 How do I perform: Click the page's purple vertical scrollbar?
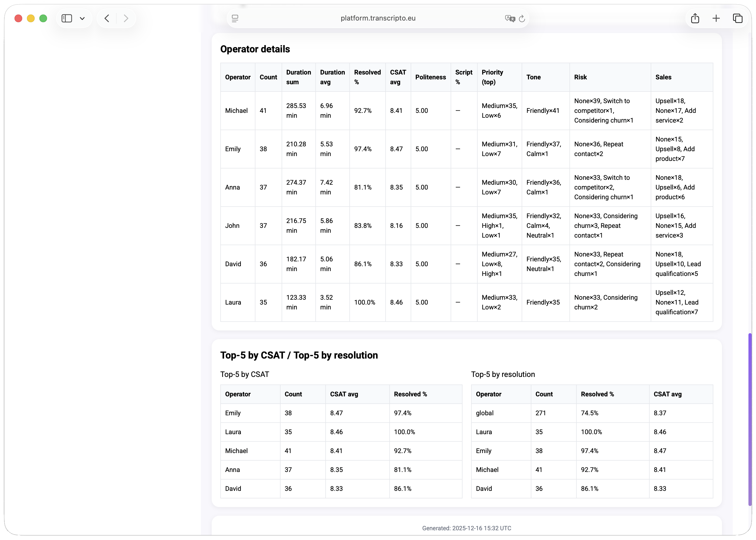[750, 419]
